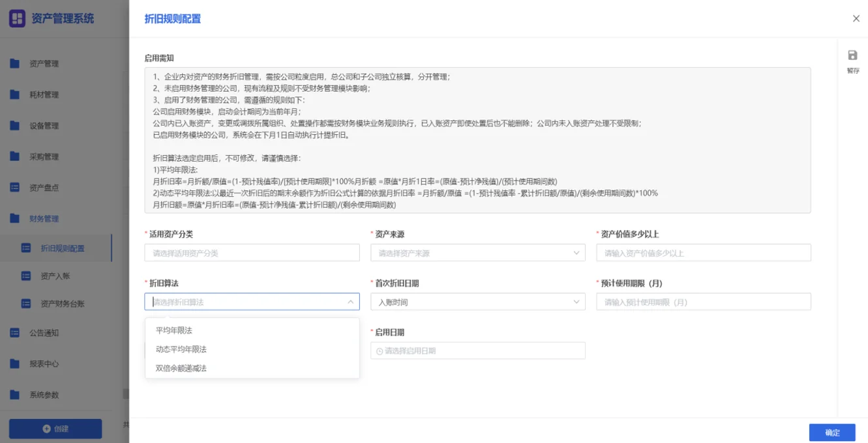Click the 预计使用期限（月）input field
The image size is (868, 443).
[704, 302]
